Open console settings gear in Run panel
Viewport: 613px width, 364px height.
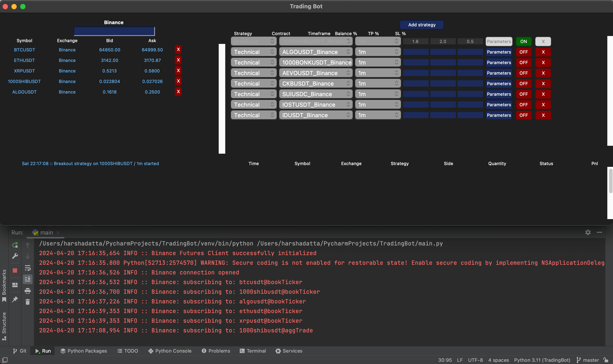point(588,232)
